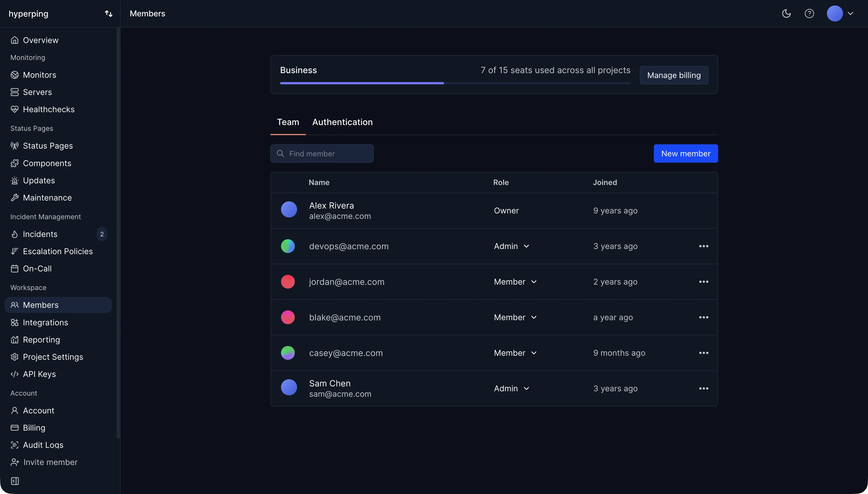
Task: Click the Billing card icon
Action: 15,427
